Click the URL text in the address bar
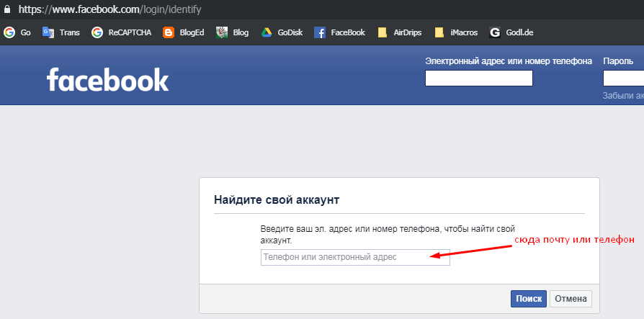 tap(110, 9)
